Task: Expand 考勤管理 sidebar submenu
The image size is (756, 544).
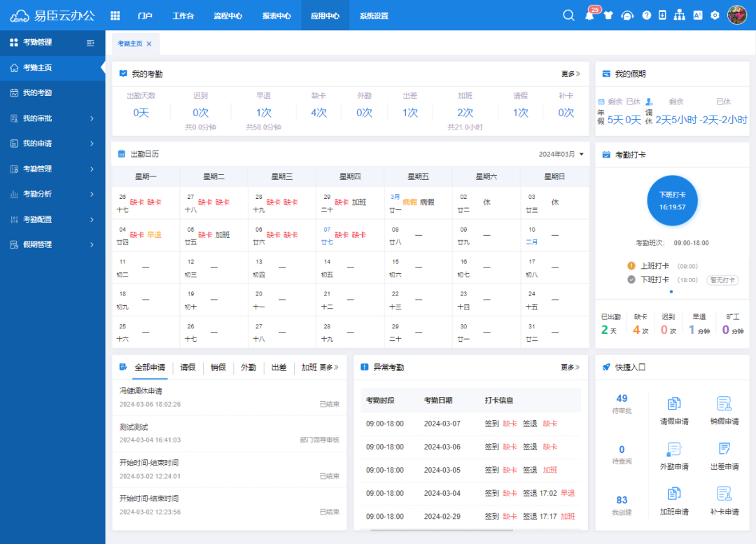Action: [x=52, y=169]
